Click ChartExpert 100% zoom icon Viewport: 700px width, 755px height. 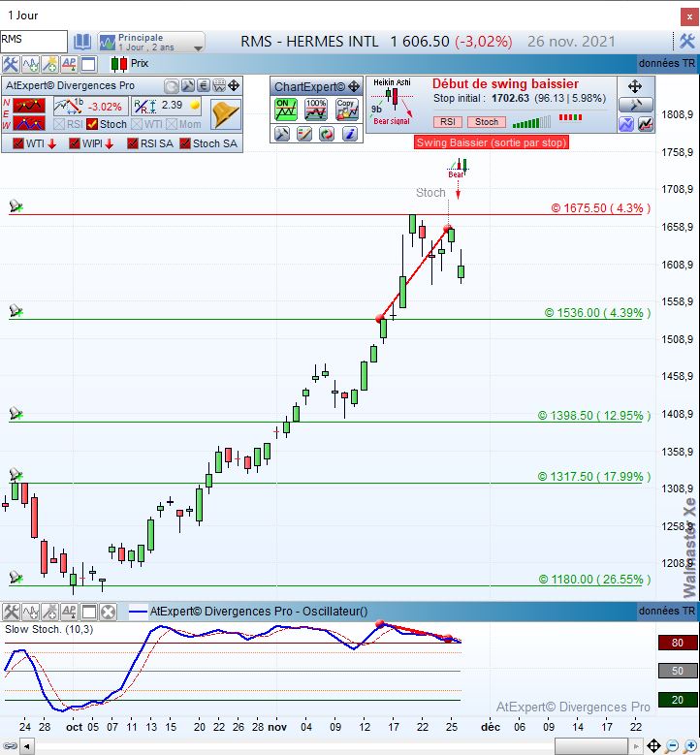(x=316, y=110)
